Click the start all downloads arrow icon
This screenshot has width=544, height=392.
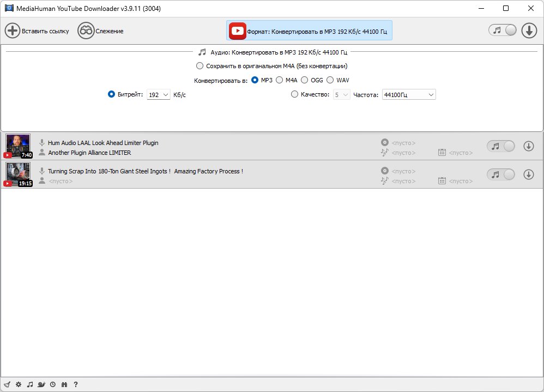click(x=529, y=31)
